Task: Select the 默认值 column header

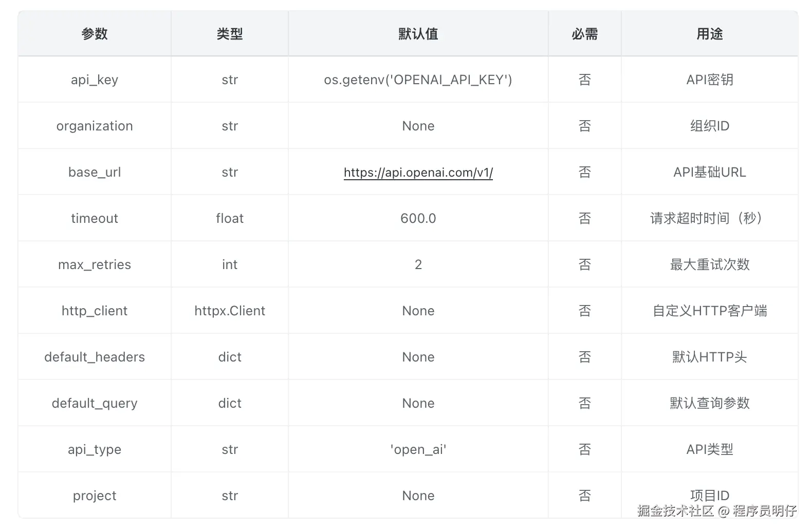Action: coord(418,34)
